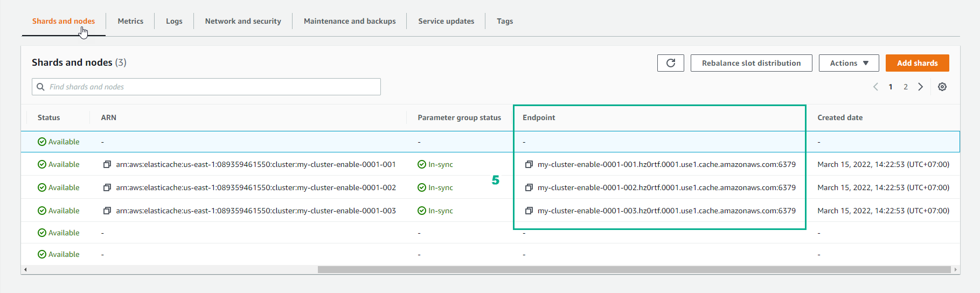Copy ARN of cluster-enable-0001-003

click(x=107, y=211)
